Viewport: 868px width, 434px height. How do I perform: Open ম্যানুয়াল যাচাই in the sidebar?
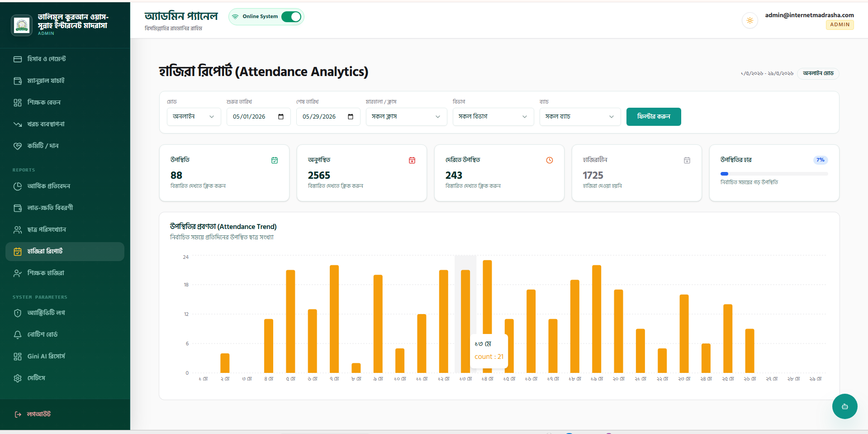pyautogui.click(x=65, y=81)
